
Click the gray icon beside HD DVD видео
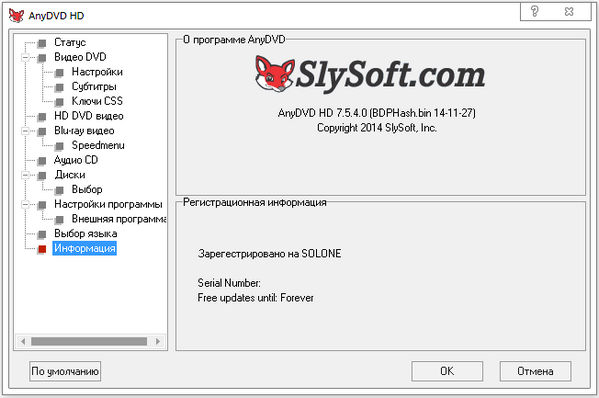click(42, 117)
